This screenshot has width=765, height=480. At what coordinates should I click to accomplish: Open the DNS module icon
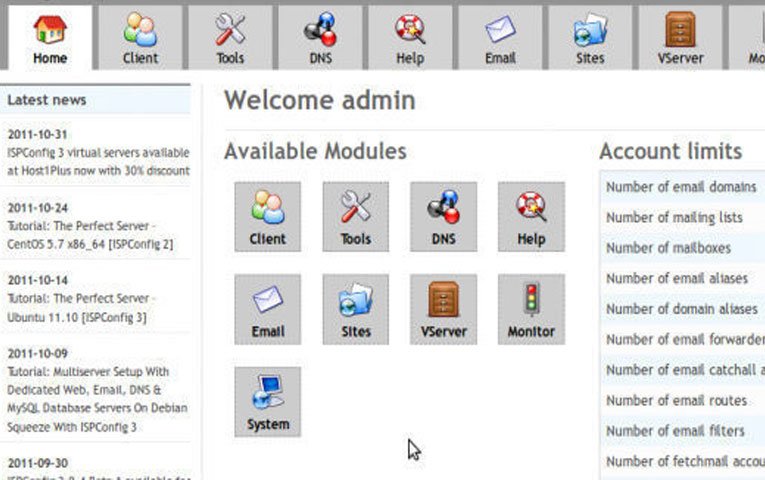point(443,216)
